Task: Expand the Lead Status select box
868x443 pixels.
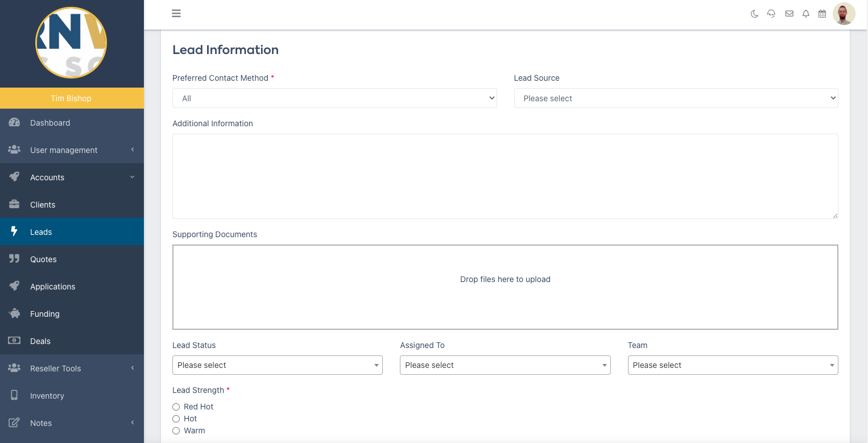Action: pyautogui.click(x=278, y=365)
